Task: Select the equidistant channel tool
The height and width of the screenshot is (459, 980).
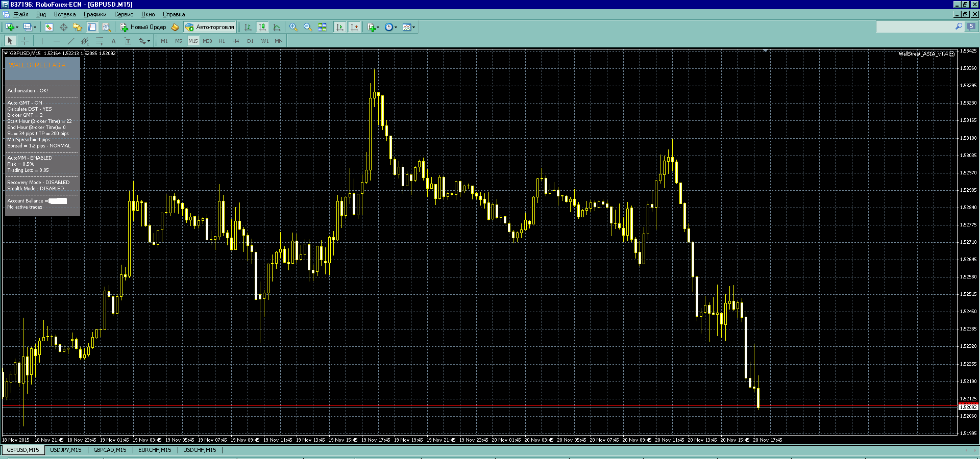Action: 85,41
